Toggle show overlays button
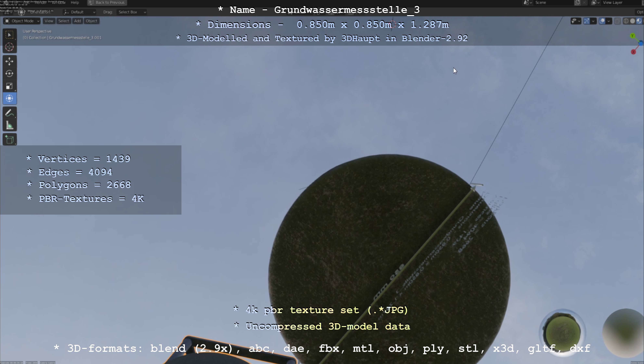644x364 pixels. coord(602,21)
